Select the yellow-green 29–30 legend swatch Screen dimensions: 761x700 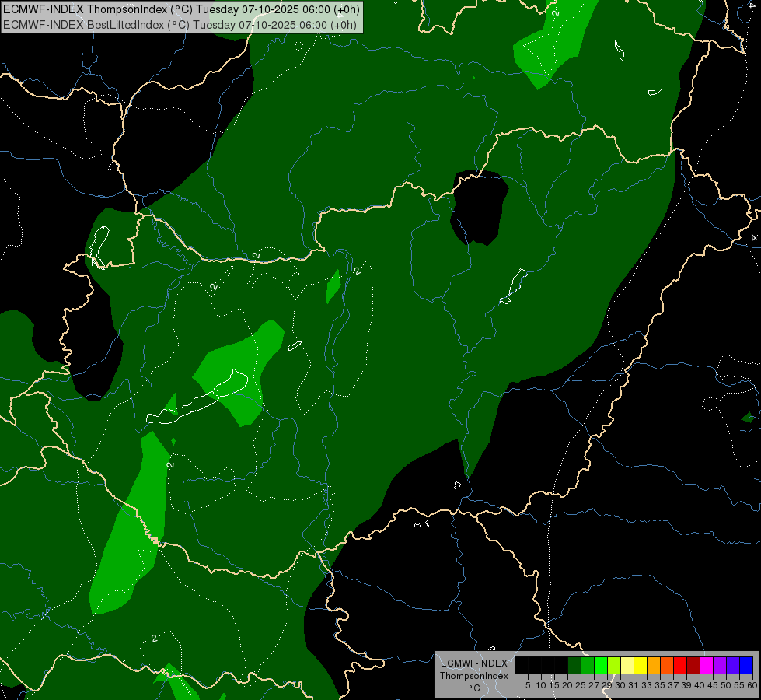(614, 665)
